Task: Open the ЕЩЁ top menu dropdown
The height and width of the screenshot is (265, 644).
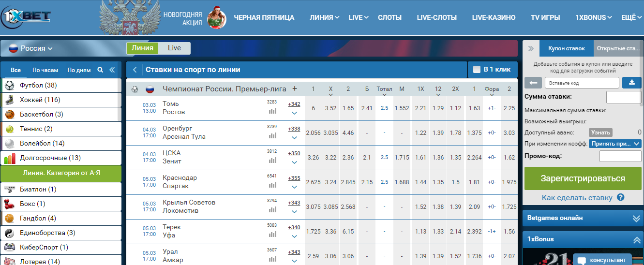Action: pyautogui.click(x=631, y=17)
